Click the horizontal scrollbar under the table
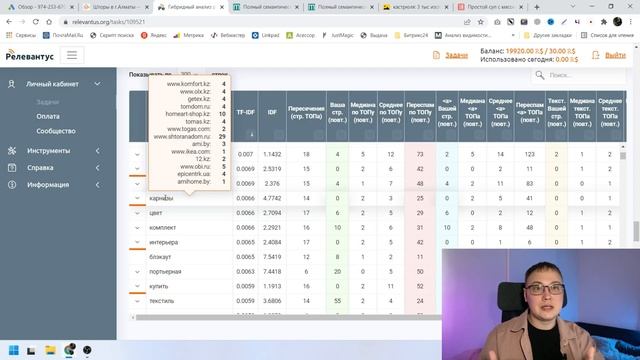This screenshot has height=360, width=640. pos(288,317)
